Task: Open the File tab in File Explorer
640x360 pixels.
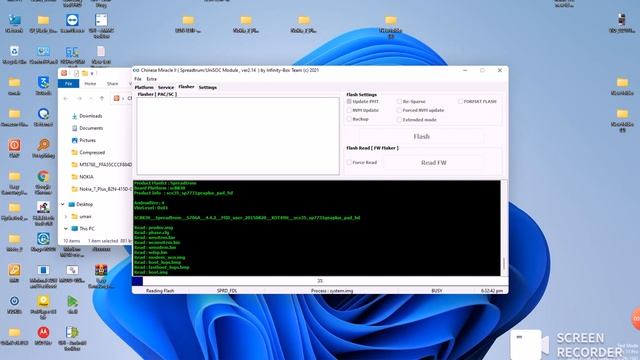Action: [x=69, y=84]
